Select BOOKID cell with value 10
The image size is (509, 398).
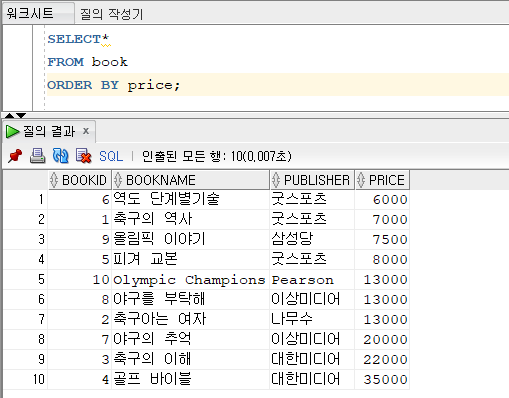[x=79, y=279]
